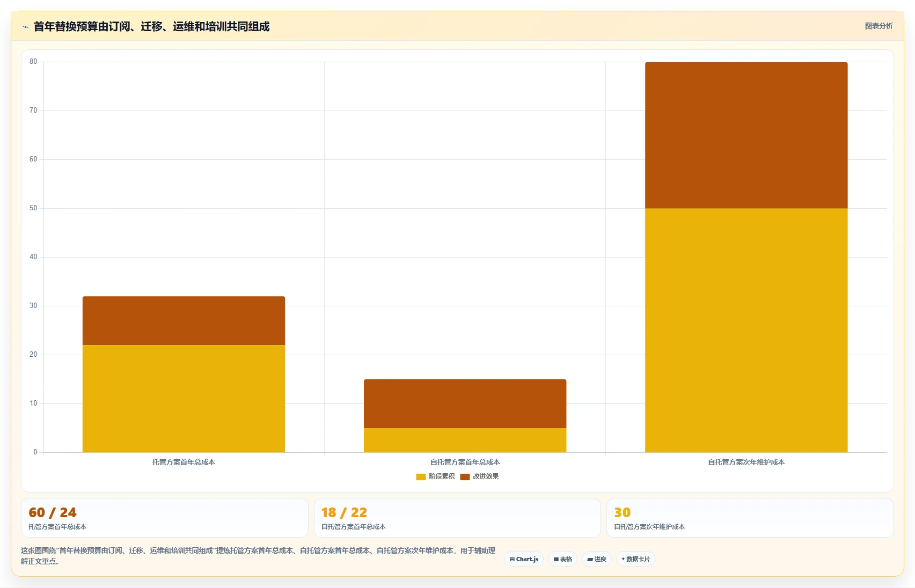This screenshot has height=588, width=915.
Task: Select the 进度 tag chip
Action: pyautogui.click(x=596, y=559)
